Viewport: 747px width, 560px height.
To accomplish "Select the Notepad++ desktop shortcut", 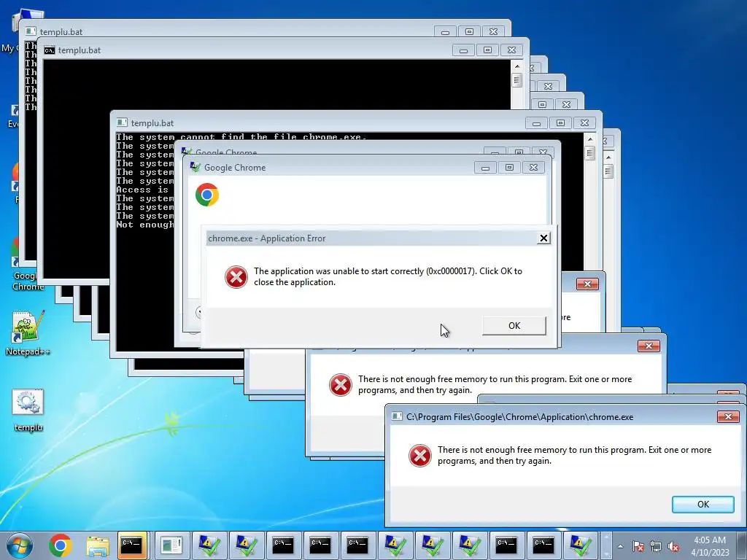I will 28,333.
